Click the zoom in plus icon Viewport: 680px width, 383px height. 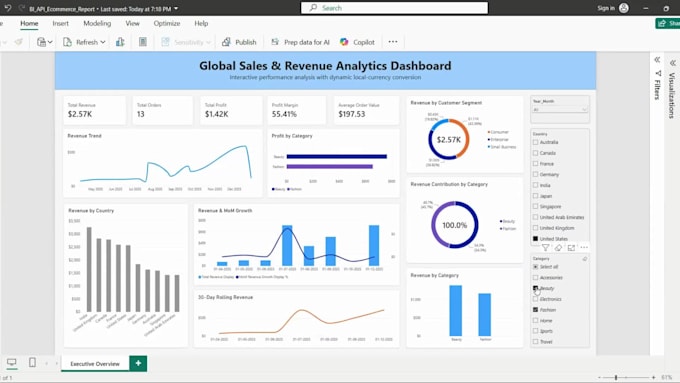654,378
